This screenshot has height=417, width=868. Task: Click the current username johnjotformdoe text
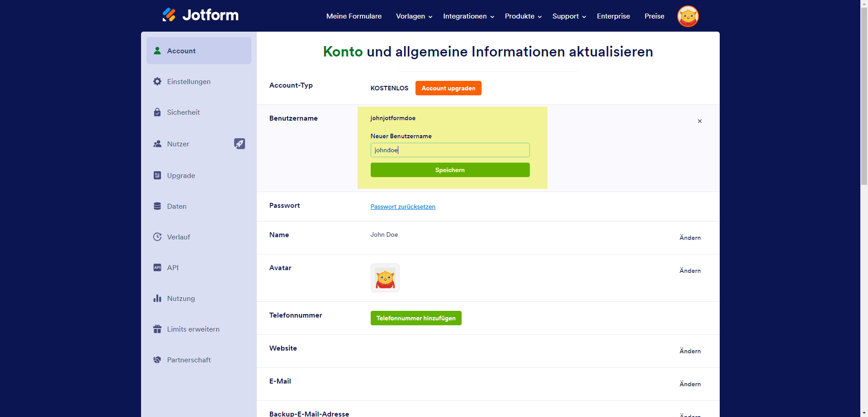(393, 118)
